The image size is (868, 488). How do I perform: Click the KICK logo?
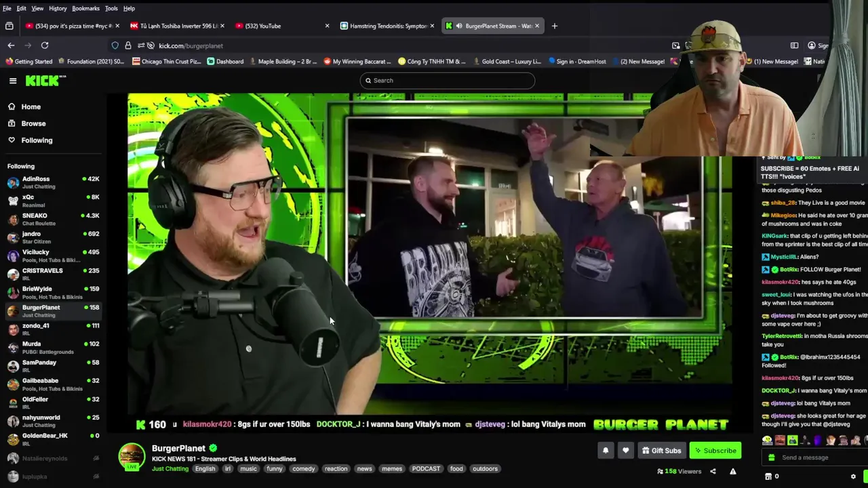45,81
